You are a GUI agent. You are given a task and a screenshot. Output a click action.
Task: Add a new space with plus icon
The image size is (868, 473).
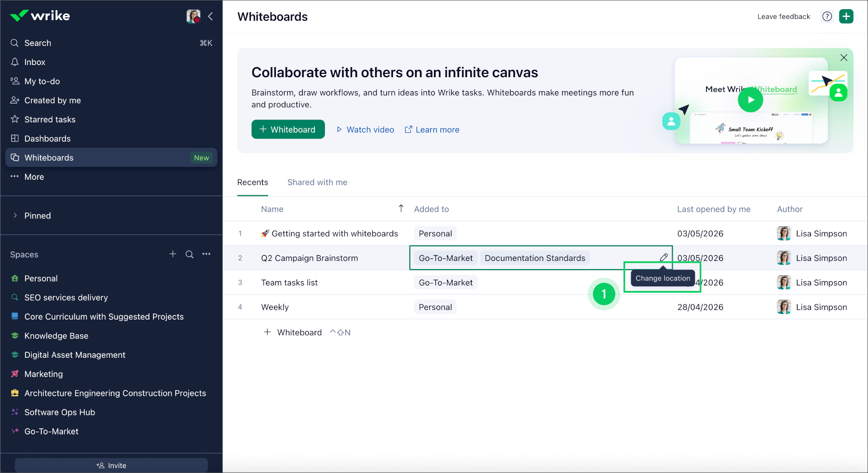[173, 254]
